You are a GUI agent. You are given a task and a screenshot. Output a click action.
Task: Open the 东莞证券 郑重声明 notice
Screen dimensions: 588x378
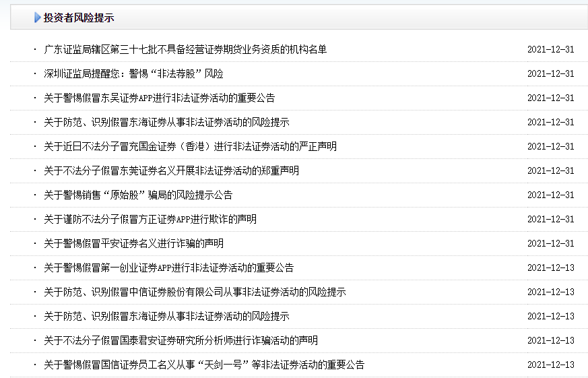tap(171, 170)
